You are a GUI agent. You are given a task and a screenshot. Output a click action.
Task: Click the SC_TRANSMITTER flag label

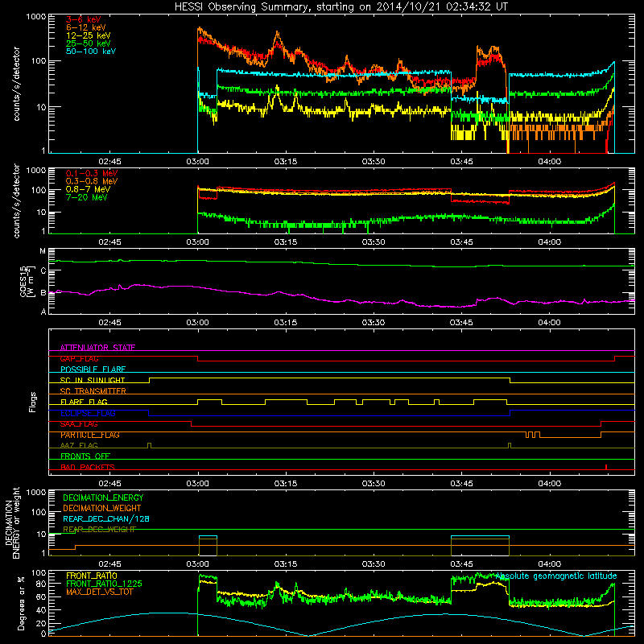[93, 391]
